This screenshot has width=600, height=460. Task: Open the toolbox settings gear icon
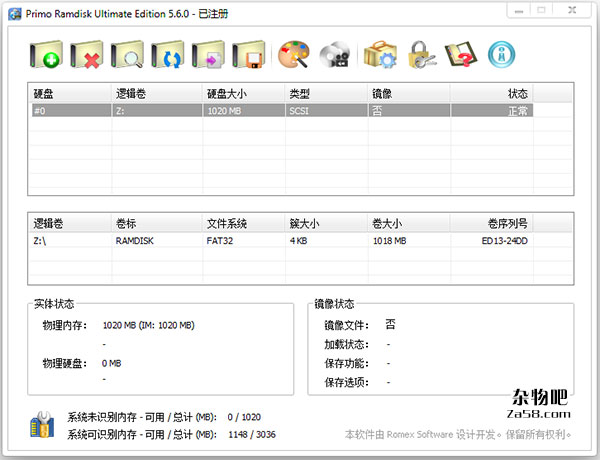(x=380, y=55)
